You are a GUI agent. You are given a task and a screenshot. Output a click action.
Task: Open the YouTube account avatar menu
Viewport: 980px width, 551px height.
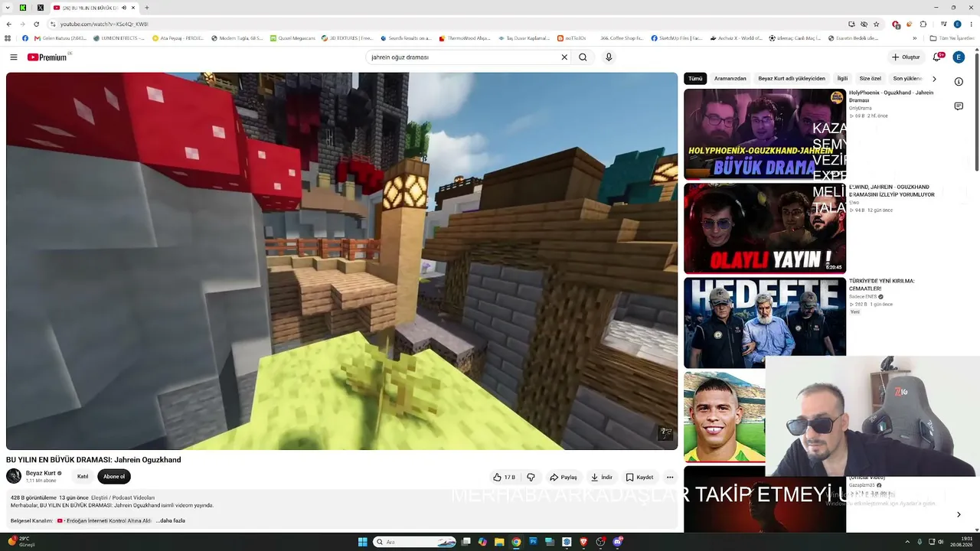(958, 57)
